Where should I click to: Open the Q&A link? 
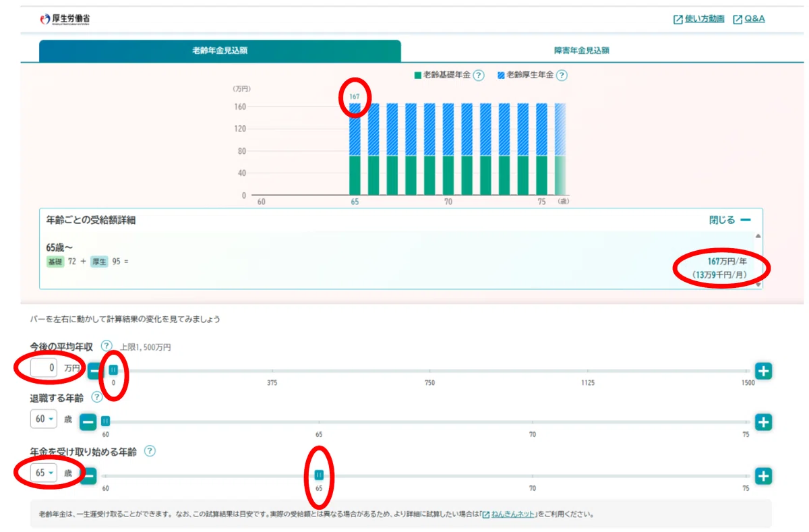[754, 19]
